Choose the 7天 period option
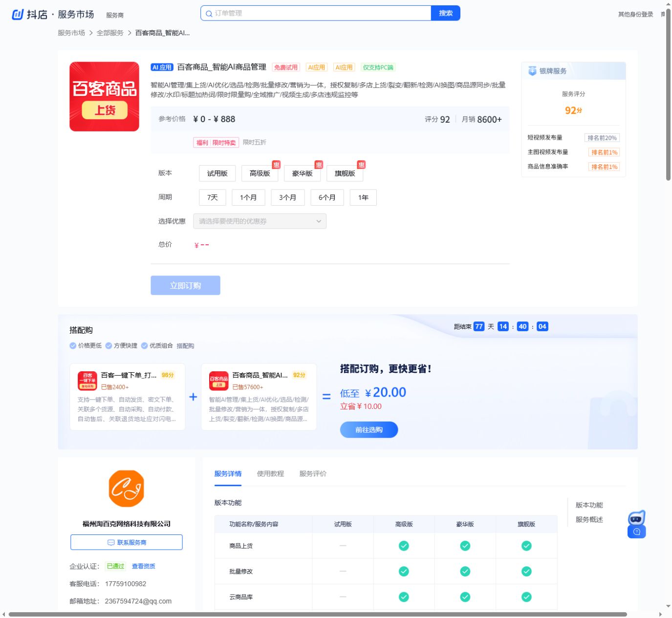 click(213, 197)
